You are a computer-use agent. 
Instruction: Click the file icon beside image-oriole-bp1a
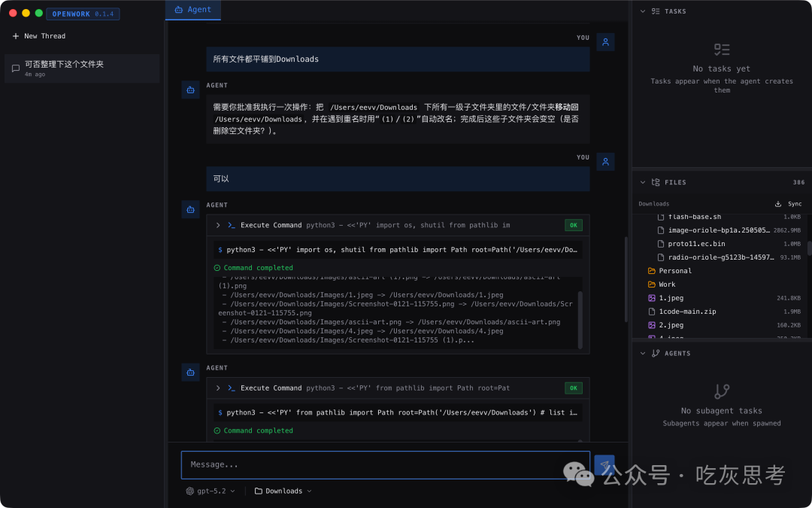click(x=661, y=231)
